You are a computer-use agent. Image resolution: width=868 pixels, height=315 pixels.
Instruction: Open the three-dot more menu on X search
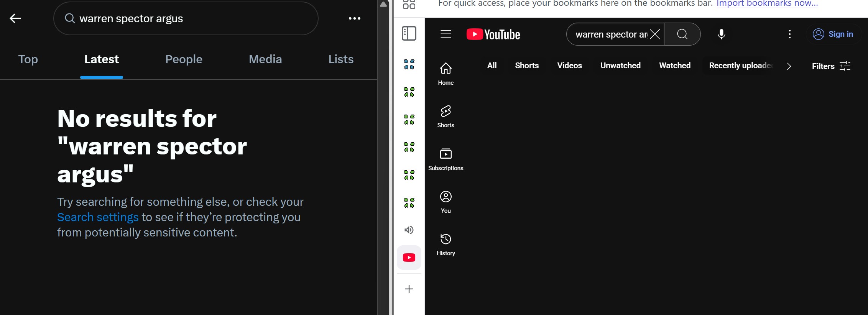[x=355, y=18]
